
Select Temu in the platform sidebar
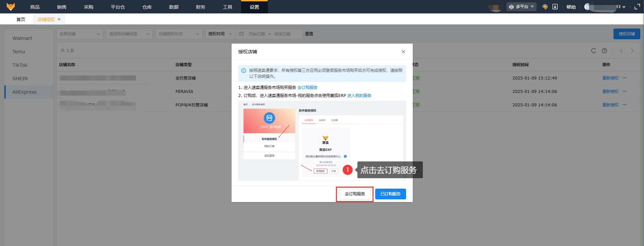pos(19,52)
